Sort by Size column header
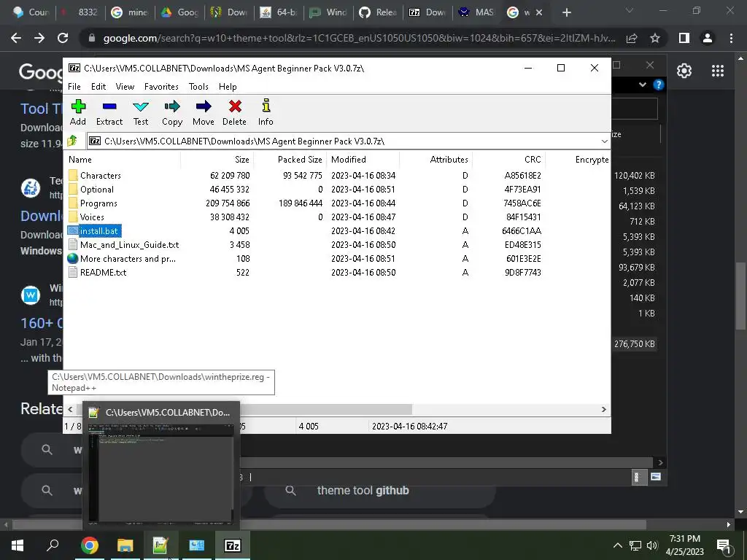The height and width of the screenshot is (560, 747). (x=217, y=160)
